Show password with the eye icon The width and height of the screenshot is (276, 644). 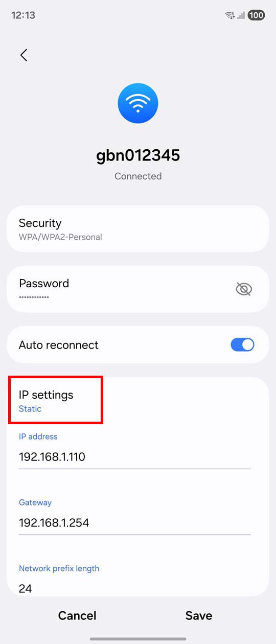(x=244, y=289)
